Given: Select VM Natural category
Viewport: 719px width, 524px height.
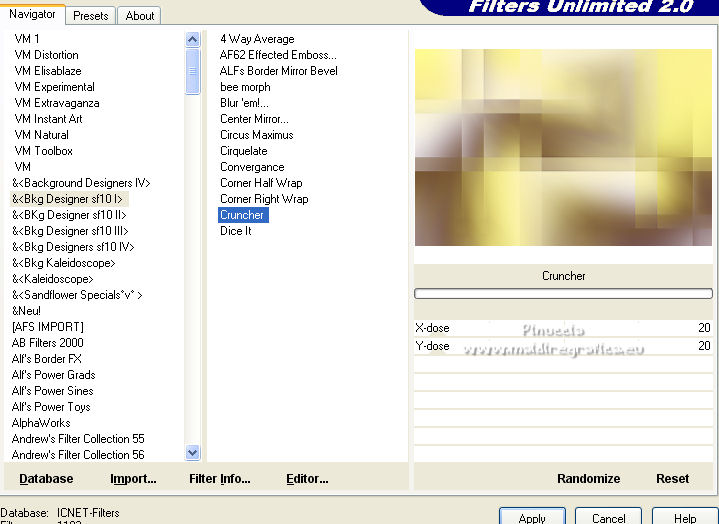Looking at the screenshot, I should tap(41, 135).
